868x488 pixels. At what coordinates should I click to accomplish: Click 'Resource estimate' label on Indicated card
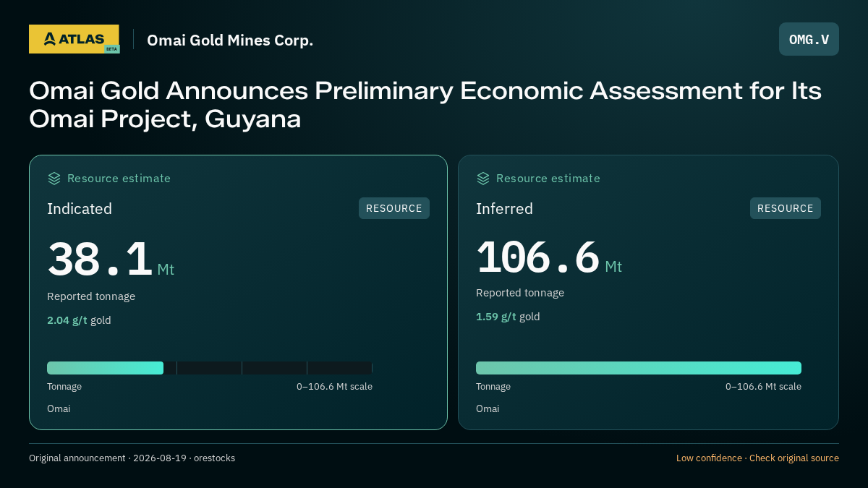pos(119,179)
